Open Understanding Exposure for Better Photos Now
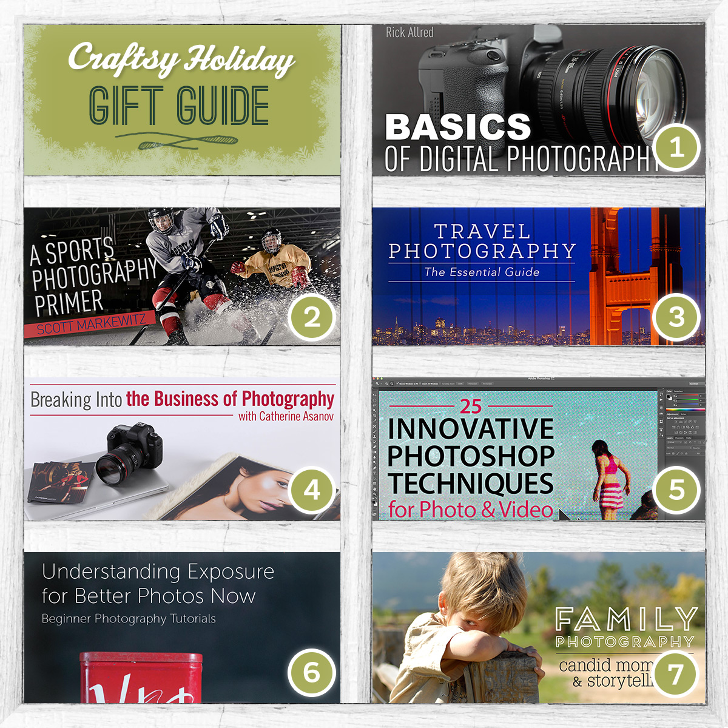Viewport: 728px width, 728px height. 182,627
